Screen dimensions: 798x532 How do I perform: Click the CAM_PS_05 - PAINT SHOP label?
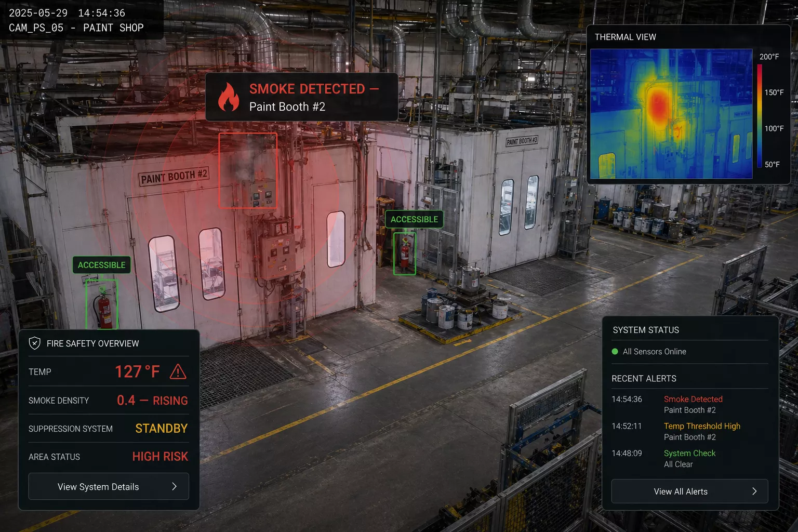point(76,28)
